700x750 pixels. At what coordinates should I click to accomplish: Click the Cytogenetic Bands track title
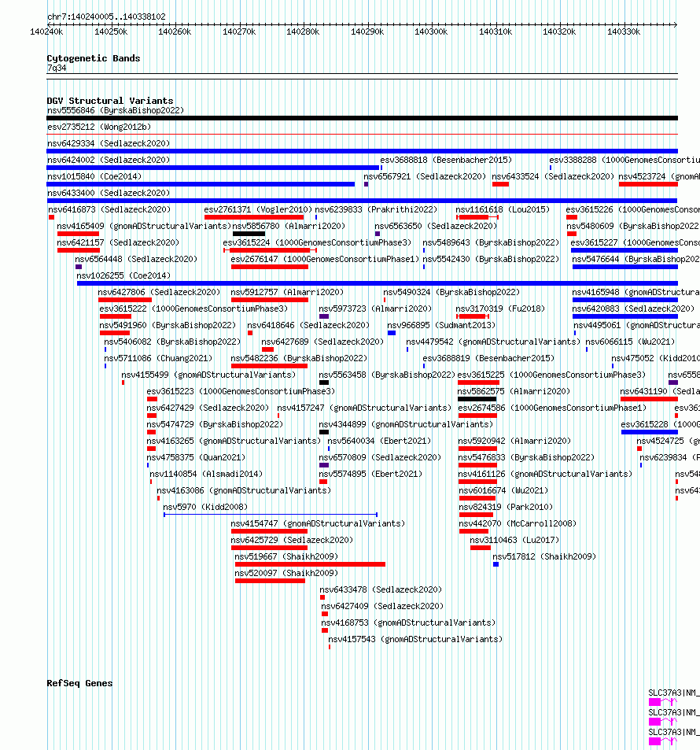pyautogui.click(x=94, y=58)
